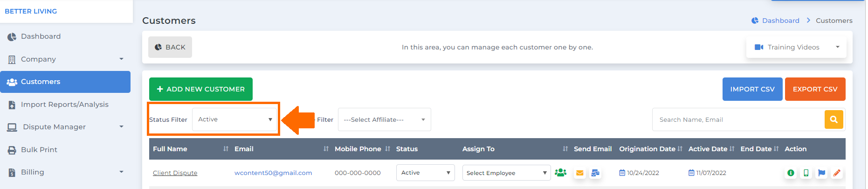Open the Select Affiliate filter dropdown

coord(384,119)
